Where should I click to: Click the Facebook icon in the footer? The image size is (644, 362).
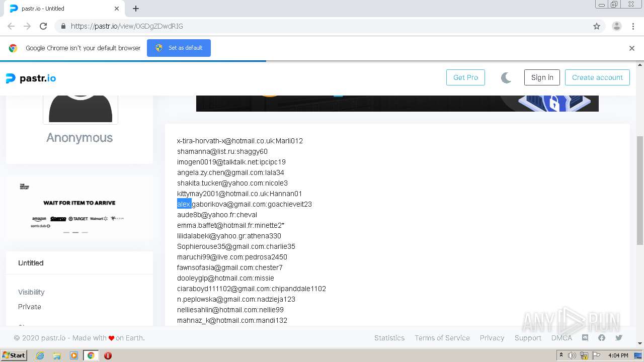coord(602,338)
